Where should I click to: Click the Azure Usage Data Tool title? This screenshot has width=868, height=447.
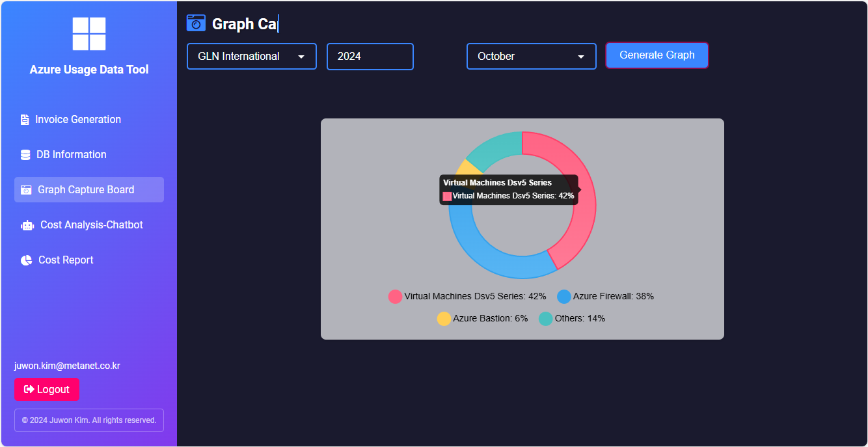tap(89, 70)
